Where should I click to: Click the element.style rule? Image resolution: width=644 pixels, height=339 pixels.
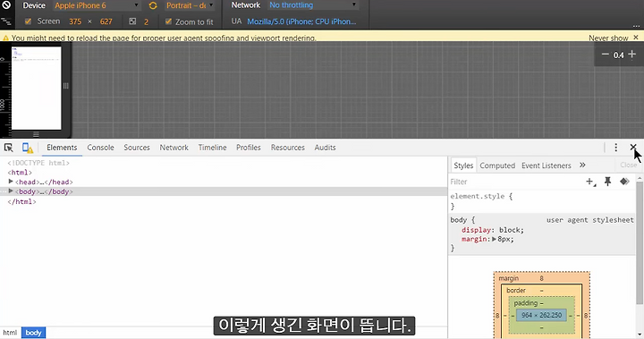(x=481, y=196)
